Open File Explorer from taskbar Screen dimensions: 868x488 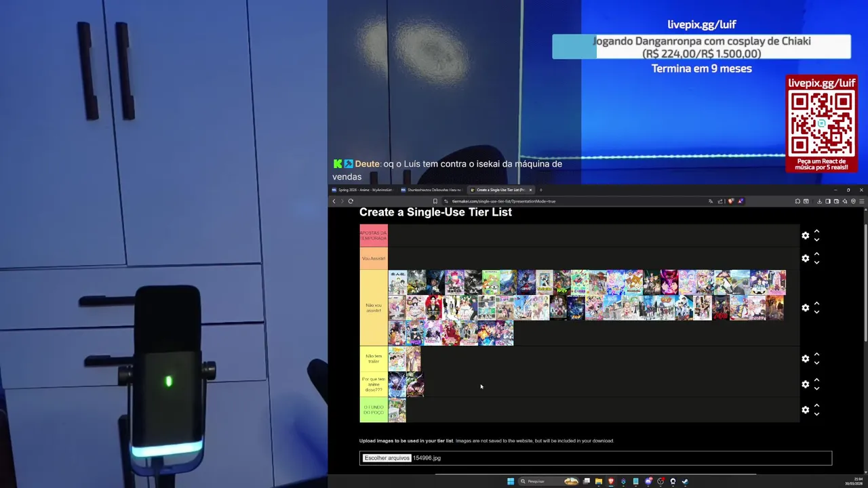[599, 481]
